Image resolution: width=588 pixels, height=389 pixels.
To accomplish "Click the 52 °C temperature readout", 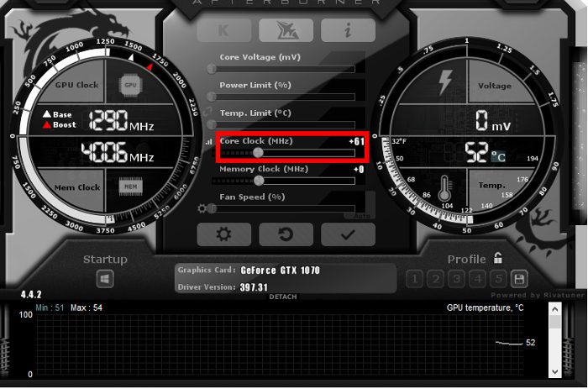I will 486,152.
